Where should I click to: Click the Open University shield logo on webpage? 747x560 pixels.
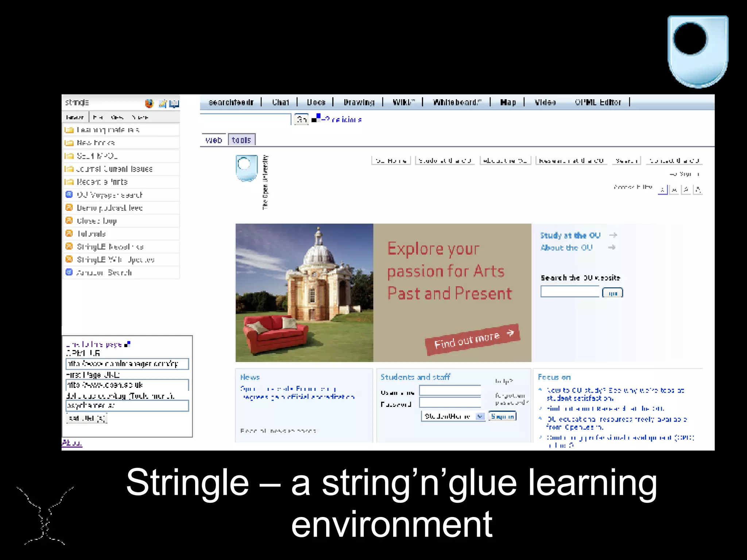pos(247,168)
